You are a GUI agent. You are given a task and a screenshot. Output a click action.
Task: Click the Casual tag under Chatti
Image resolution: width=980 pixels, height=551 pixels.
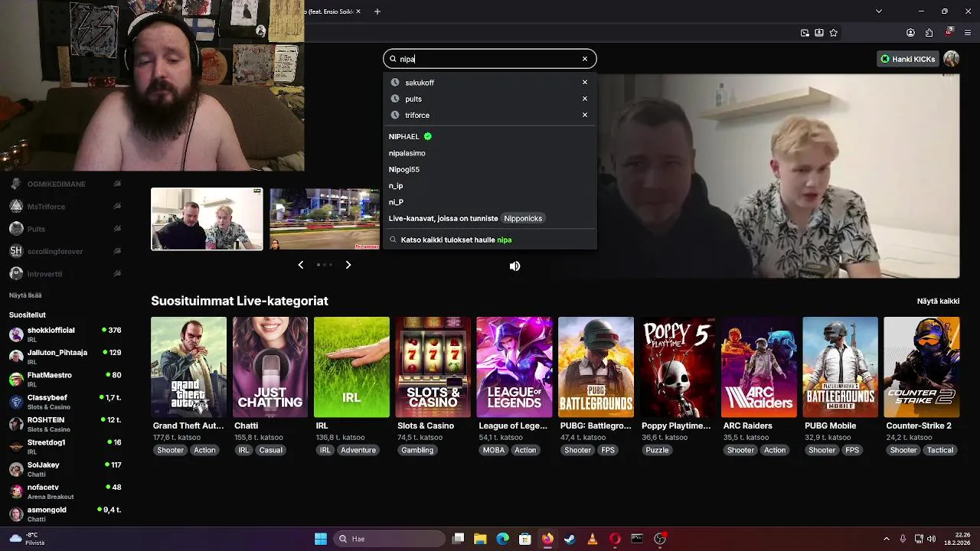click(x=270, y=450)
